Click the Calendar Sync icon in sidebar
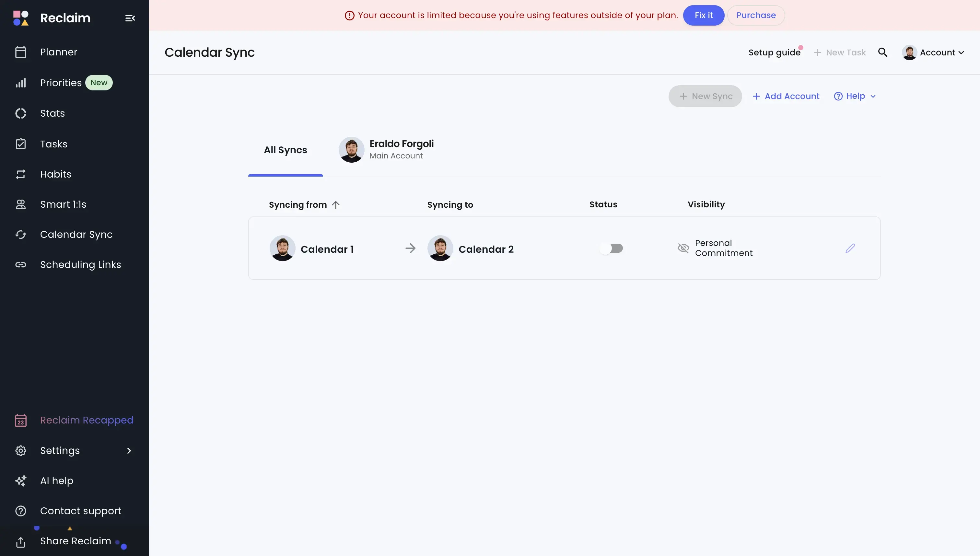Image resolution: width=980 pixels, height=556 pixels. pos(20,234)
